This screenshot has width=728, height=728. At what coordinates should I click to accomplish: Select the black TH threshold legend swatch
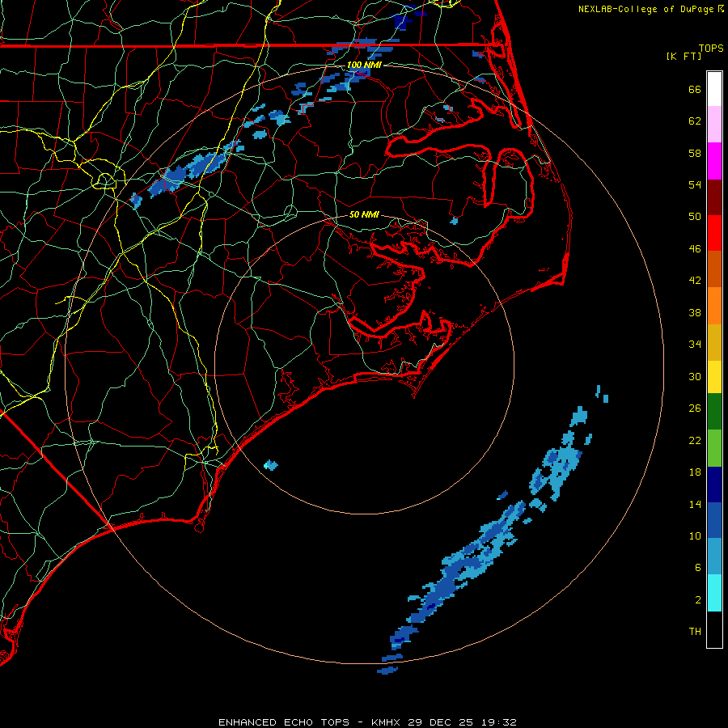coord(714,629)
